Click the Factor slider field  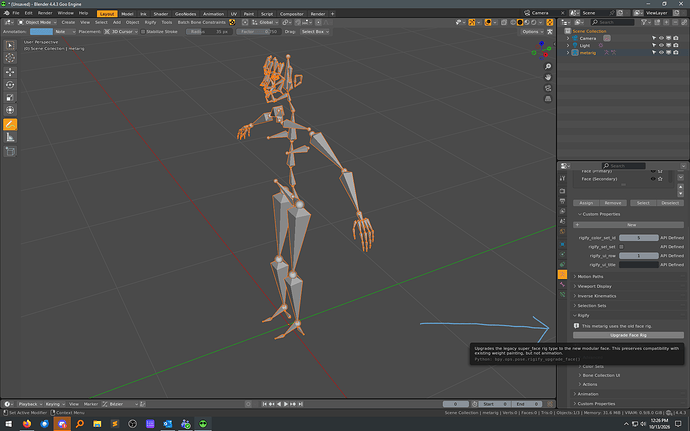[x=258, y=32]
